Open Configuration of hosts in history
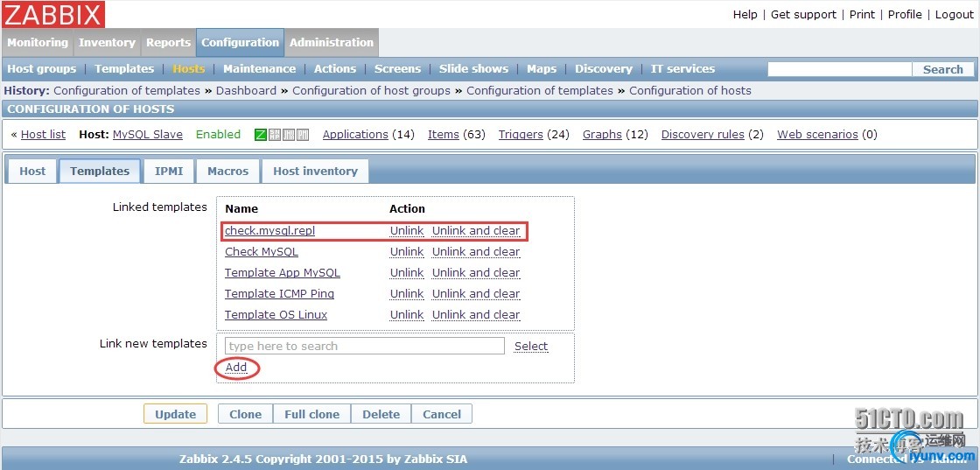The width and height of the screenshot is (980, 470). (x=690, y=91)
